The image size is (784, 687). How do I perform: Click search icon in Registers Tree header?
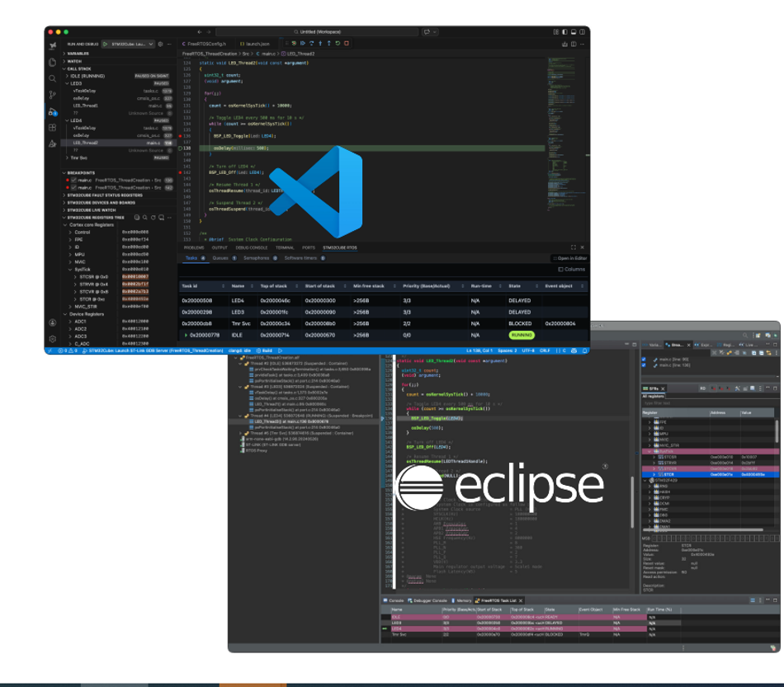(145, 218)
